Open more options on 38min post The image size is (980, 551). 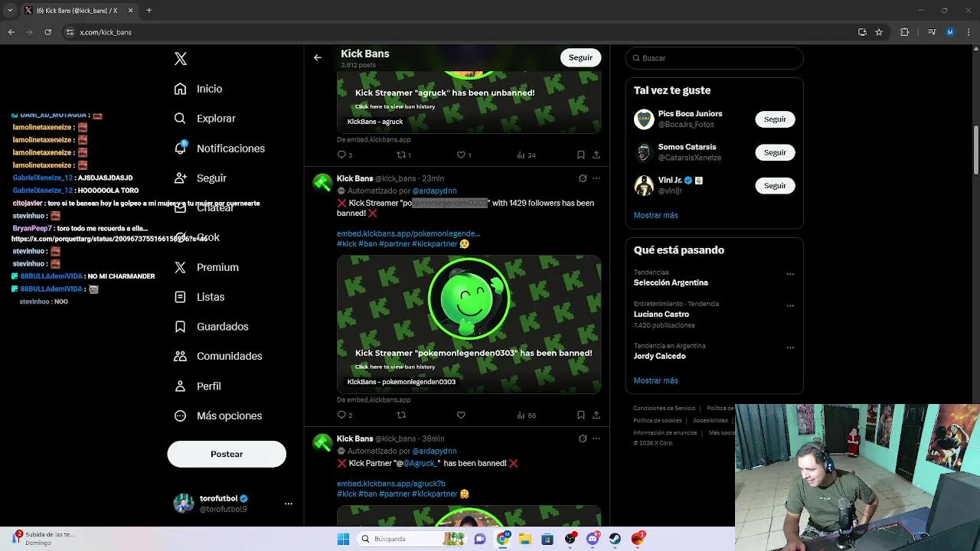point(596,439)
